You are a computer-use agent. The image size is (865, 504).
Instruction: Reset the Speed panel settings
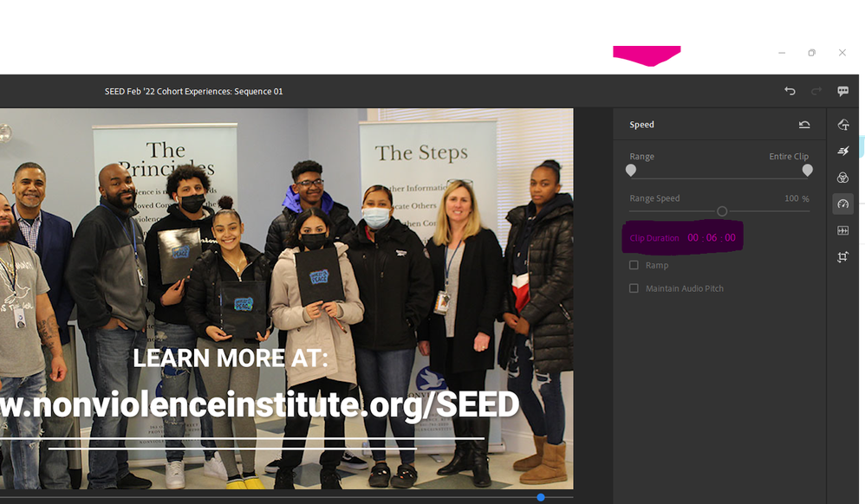804,125
